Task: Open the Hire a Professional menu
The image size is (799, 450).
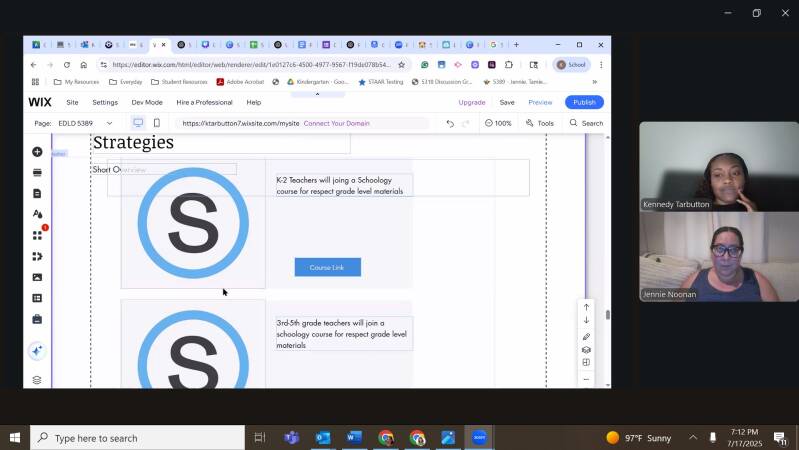Action: tap(204, 102)
